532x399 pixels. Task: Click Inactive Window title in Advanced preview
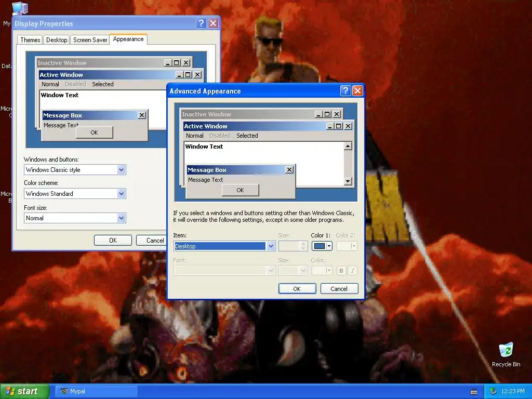coord(206,114)
